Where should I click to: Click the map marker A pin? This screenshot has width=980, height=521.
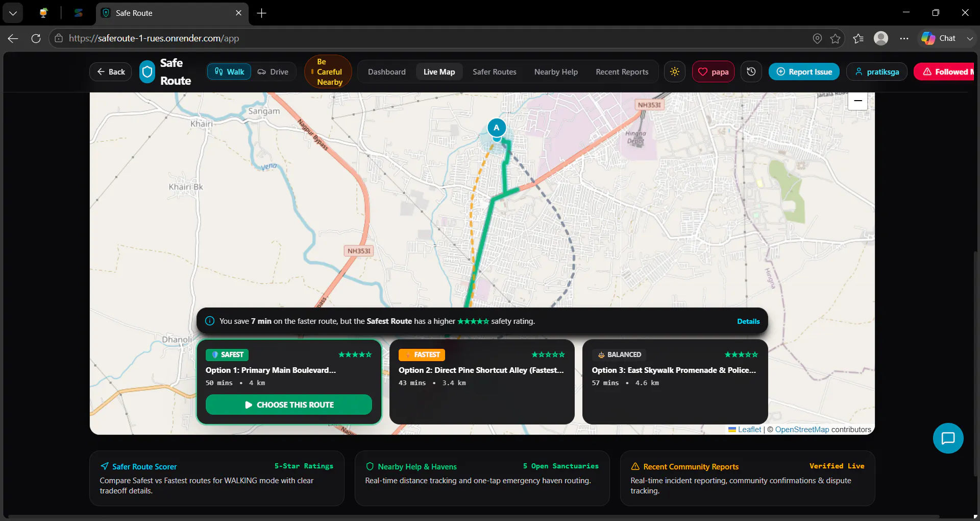coord(497,128)
